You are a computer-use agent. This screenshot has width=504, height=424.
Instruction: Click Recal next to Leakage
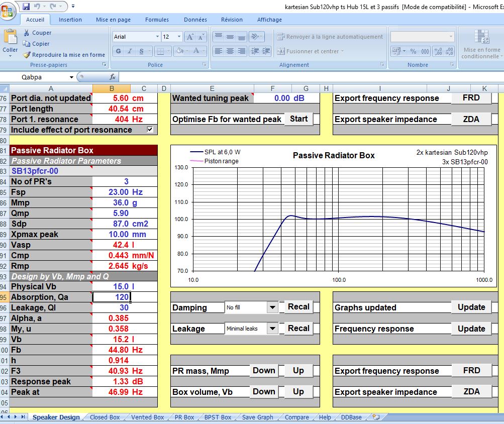click(298, 328)
